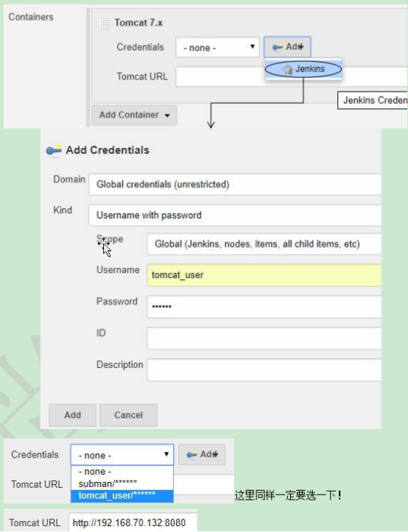The width and height of the screenshot is (408, 532).
Task: Click the empty ID input field
Action: click(x=264, y=338)
